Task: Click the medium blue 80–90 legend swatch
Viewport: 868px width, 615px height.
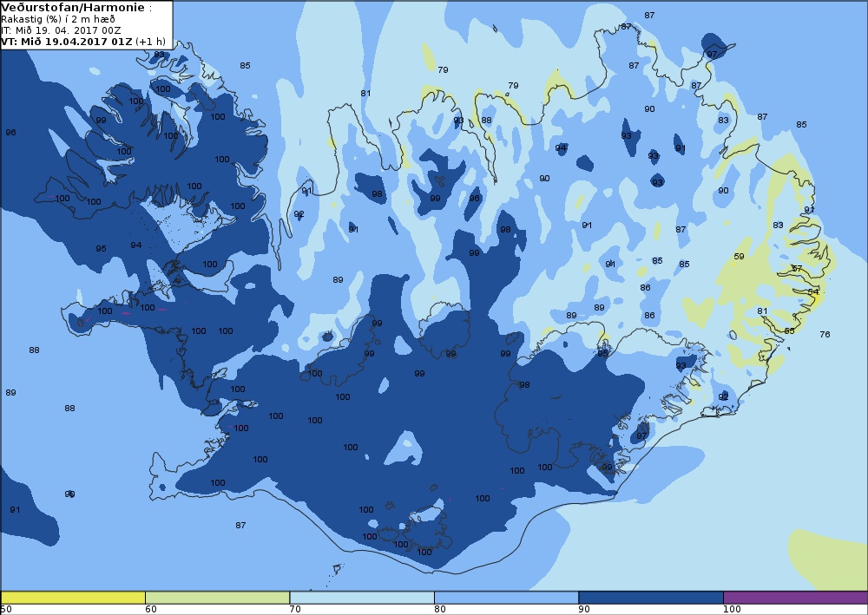Action: (506, 598)
